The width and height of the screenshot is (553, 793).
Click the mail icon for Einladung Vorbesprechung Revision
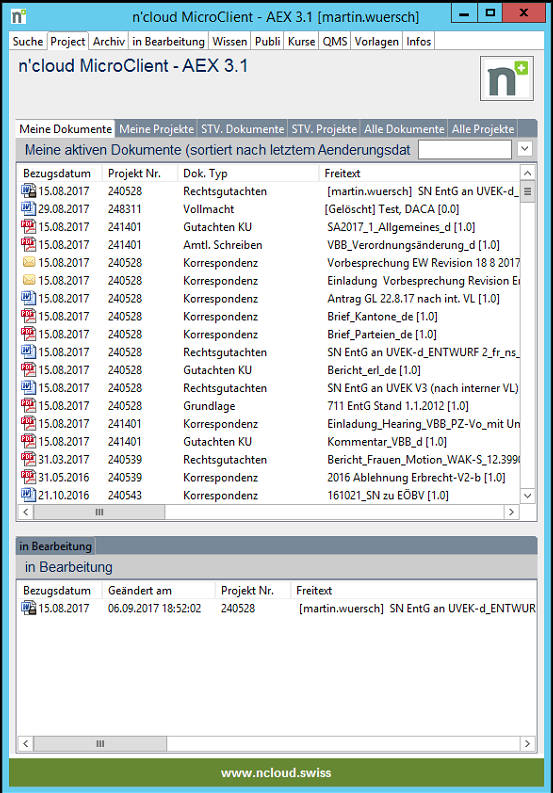pos(29,280)
